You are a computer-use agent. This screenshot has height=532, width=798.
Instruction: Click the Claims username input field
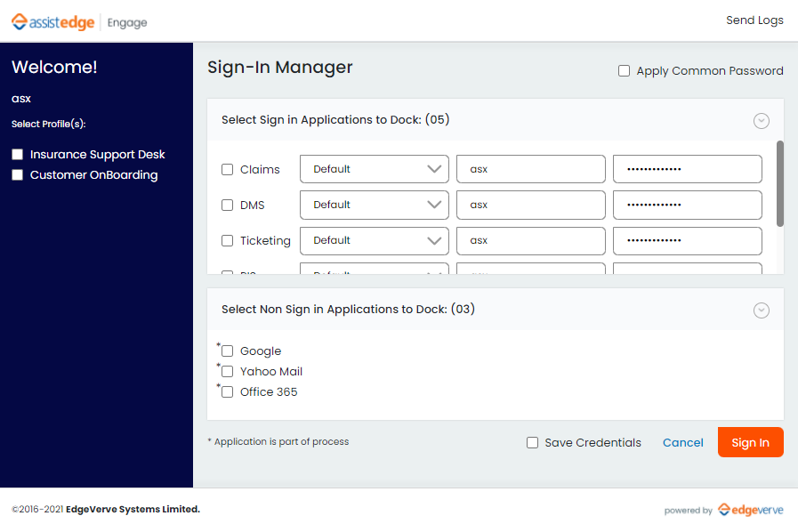pyautogui.click(x=530, y=169)
